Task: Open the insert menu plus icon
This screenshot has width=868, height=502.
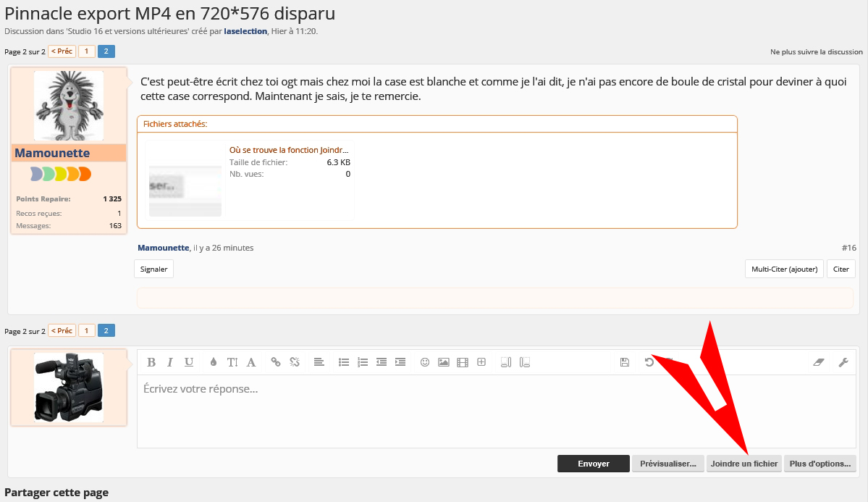Action: pyautogui.click(x=481, y=362)
